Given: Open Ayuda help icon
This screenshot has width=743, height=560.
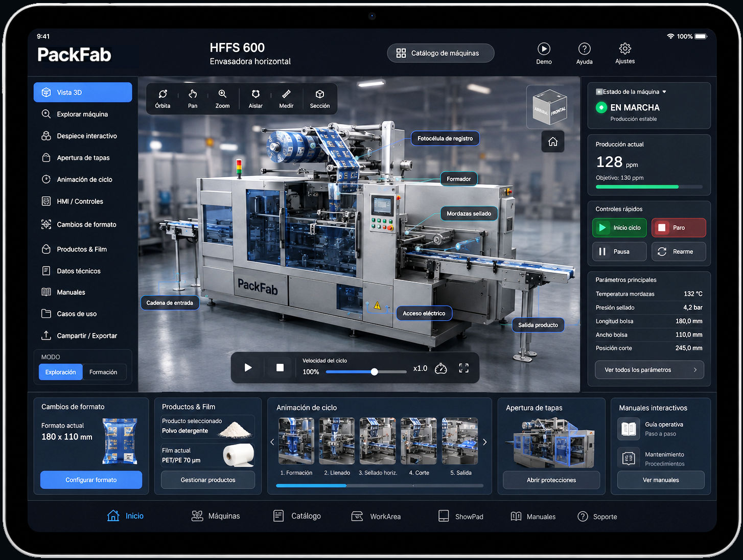Looking at the screenshot, I should 584,54.
